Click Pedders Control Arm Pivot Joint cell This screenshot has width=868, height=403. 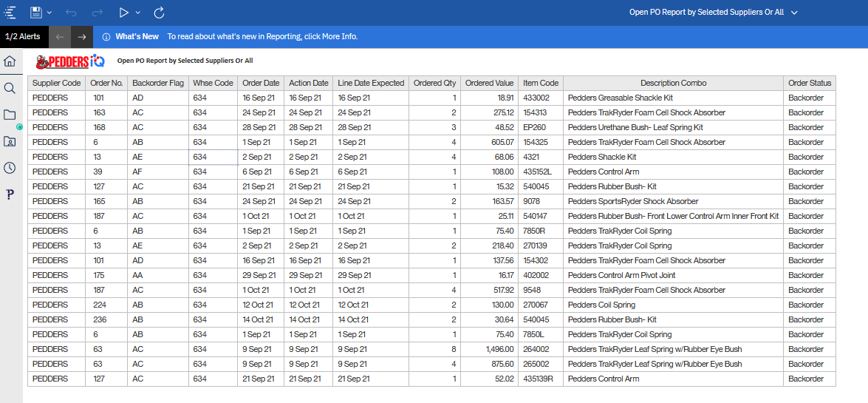674,276
